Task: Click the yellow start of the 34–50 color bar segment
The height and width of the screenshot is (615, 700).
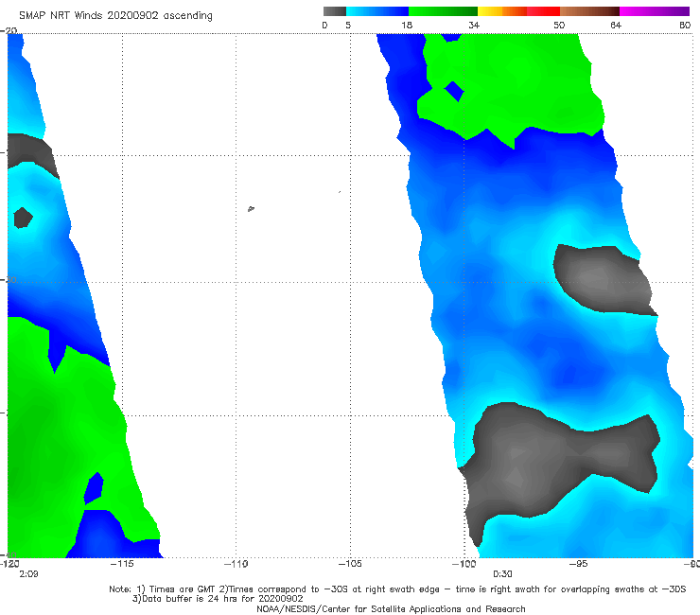Action: (490, 11)
